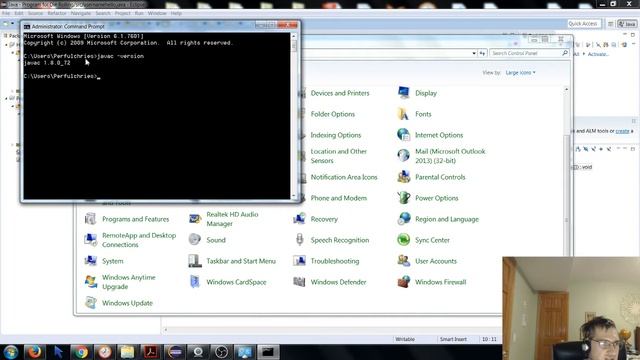The height and width of the screenshot is (360, 640).
Task: Open the Speech Recognition microphone icon
Action: click(299, 240)
